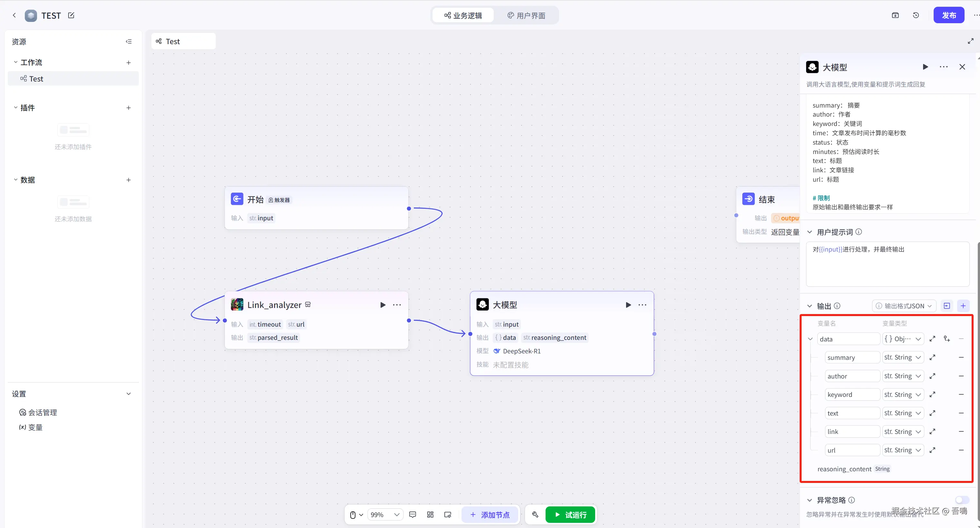Click the green 试运行 button
Viewport: 980px width, 528px height.
click(x=570, y=515)
